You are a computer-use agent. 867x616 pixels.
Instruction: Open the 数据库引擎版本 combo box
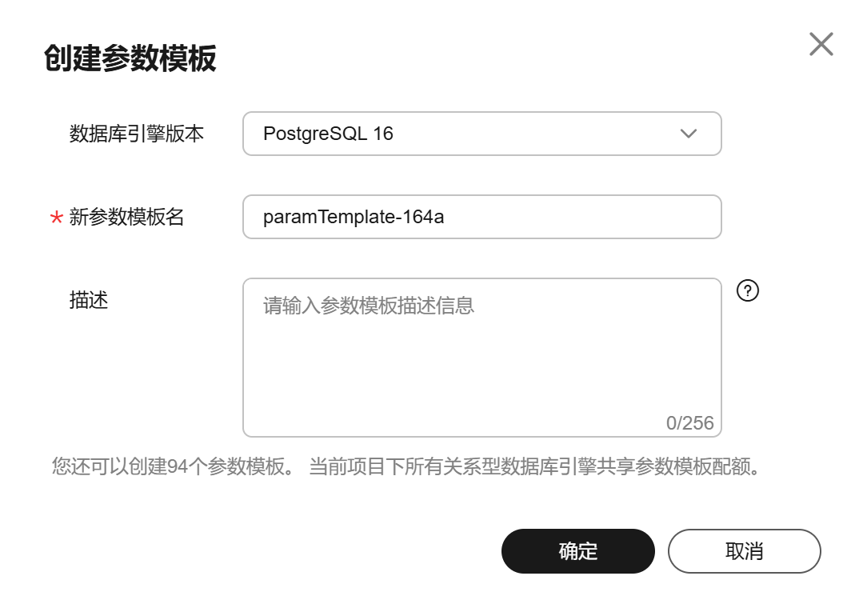(482, 134)
